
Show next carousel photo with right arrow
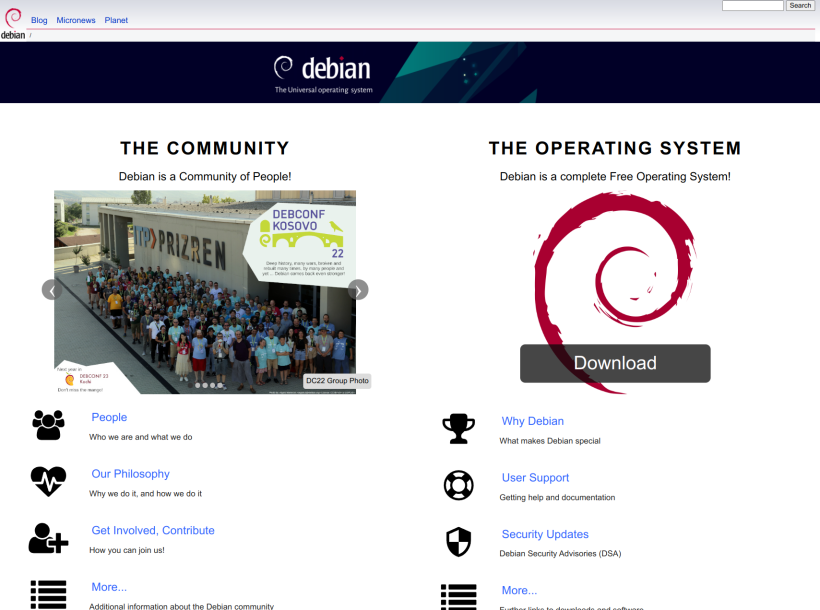[358, 290]
